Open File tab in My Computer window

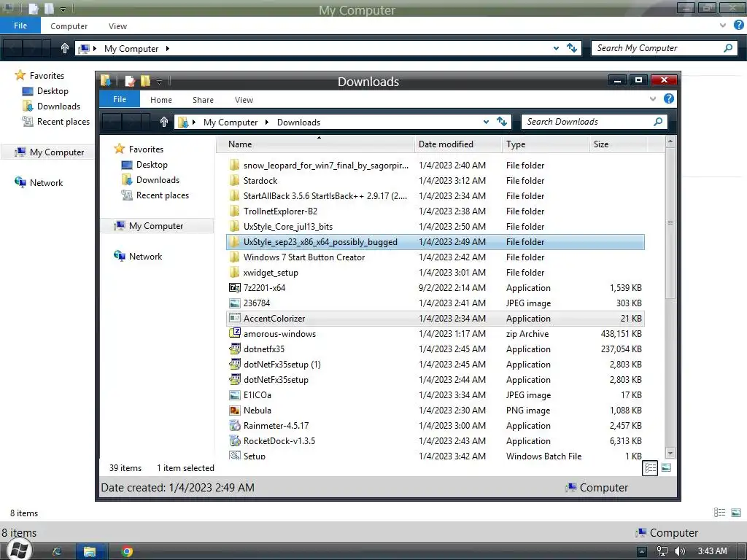point(20,26)
